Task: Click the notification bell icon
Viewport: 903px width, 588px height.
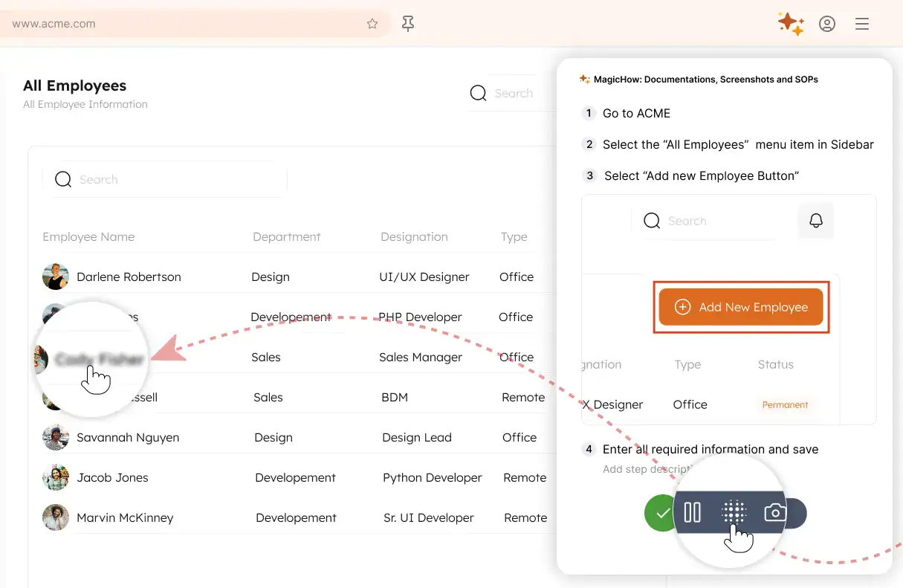Action: [x=815, y=221]
